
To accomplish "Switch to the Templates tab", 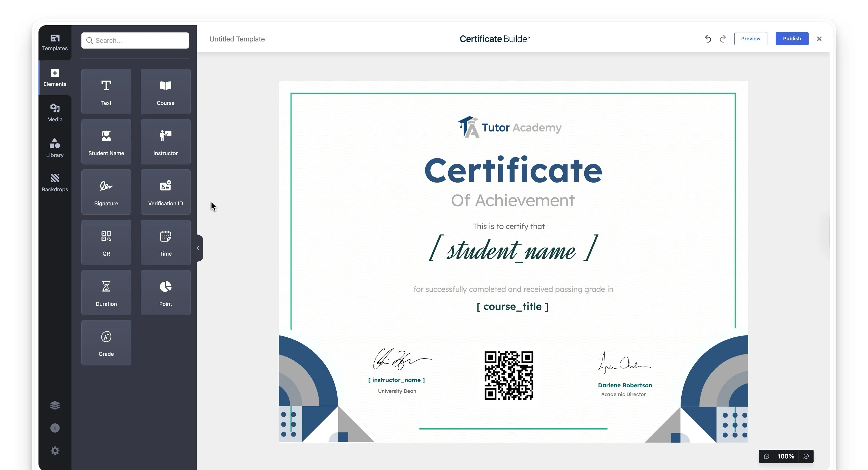I will pos(55,43).
